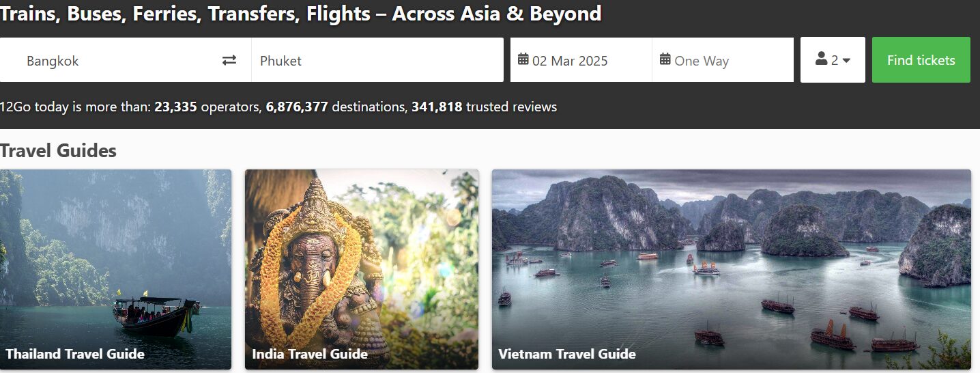The height and width of the screenshot is (373, 980).
Task: Click the return date calendar icon
Action: click(x=665, y=59)
